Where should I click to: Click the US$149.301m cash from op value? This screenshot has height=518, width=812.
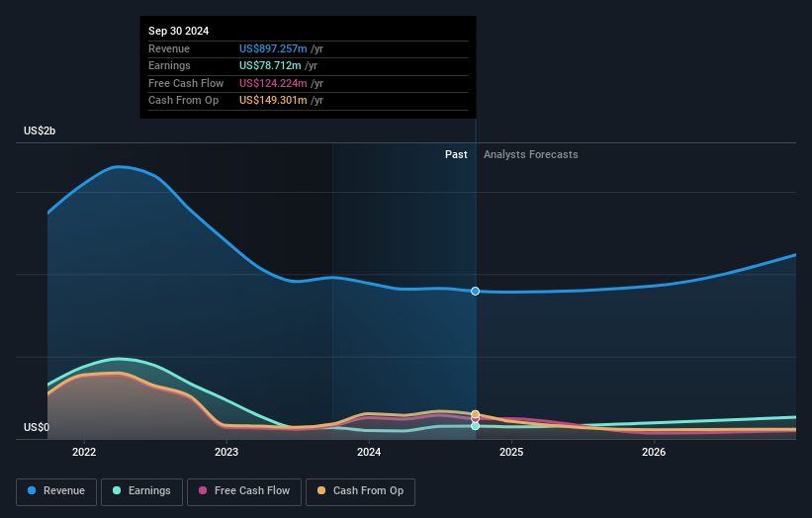pyautogui.click(x=273, y=101)
